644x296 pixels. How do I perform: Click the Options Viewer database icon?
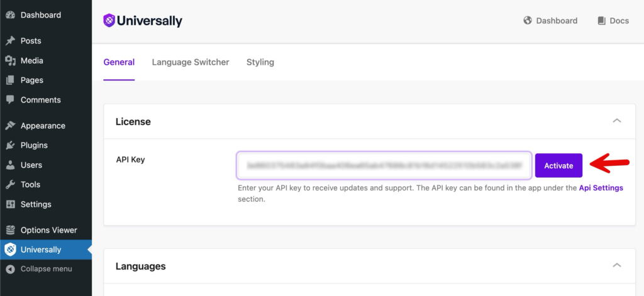click(x=10, y=230)
